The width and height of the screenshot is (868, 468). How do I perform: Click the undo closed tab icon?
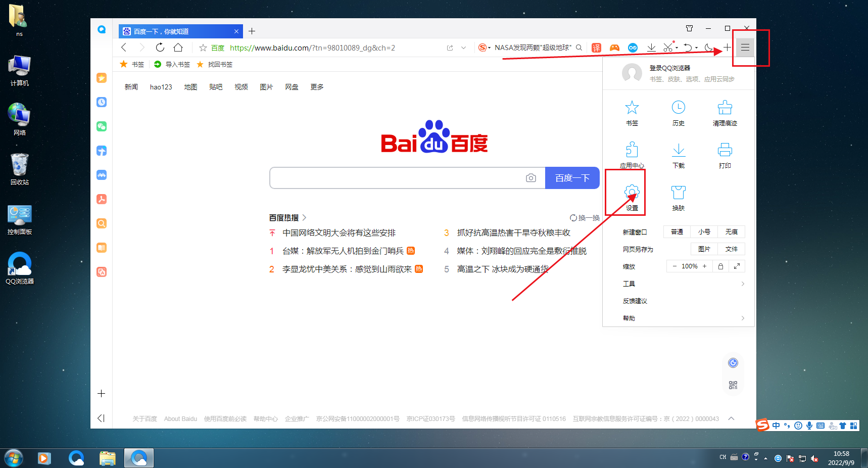tap(688, 48)
